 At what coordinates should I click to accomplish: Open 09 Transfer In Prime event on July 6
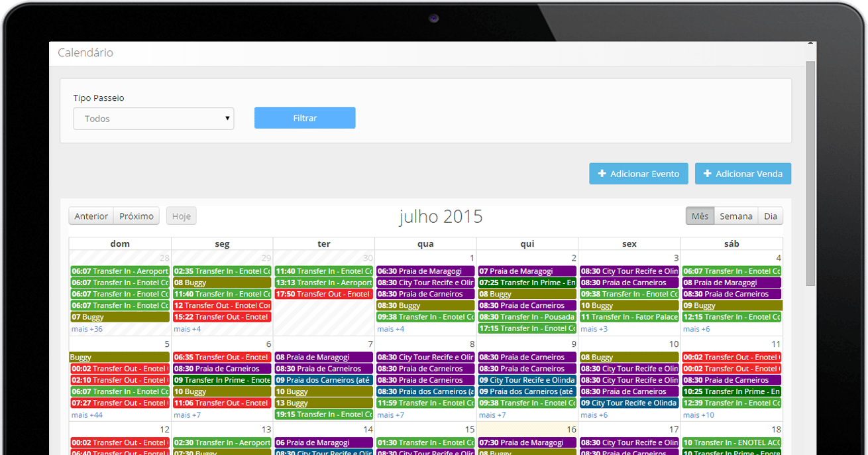pyautogui.click(x=222, y=380)
